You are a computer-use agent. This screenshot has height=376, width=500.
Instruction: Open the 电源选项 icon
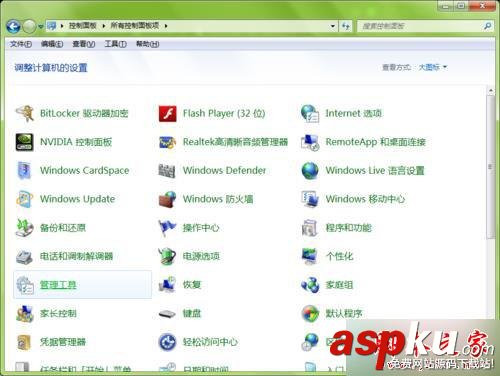(167, 256)
